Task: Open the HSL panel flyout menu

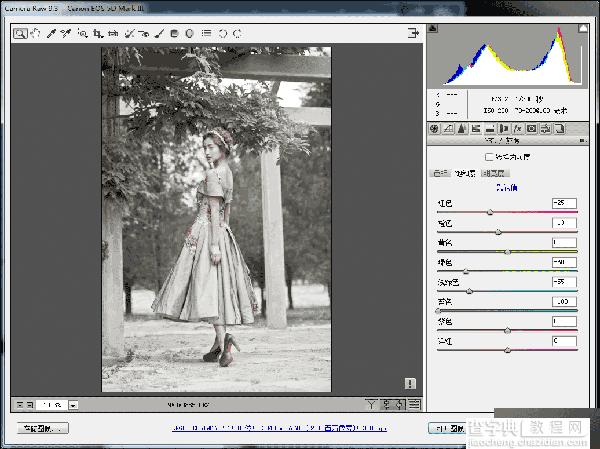Action: coord(582,140)
